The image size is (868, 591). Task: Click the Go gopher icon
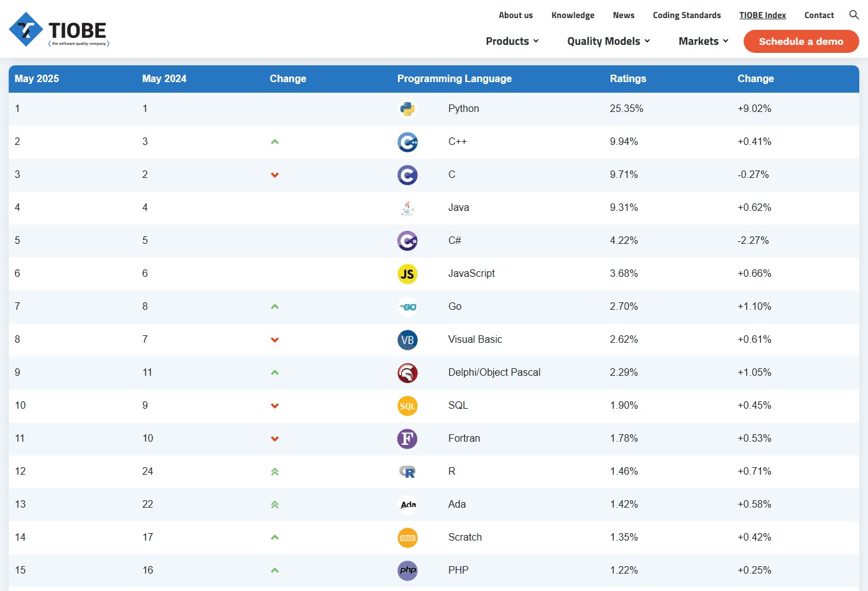[x=407, y=307]
